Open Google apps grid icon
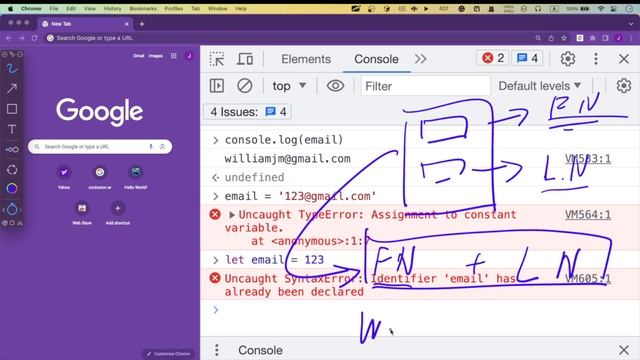This screenshot has width=640, height=360. click(x=173, y=56)
